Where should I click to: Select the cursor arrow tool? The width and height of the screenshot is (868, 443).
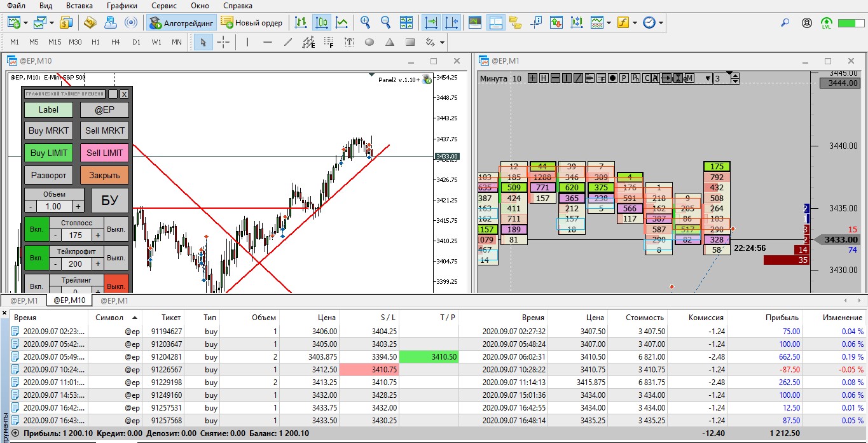coord(203,42)
